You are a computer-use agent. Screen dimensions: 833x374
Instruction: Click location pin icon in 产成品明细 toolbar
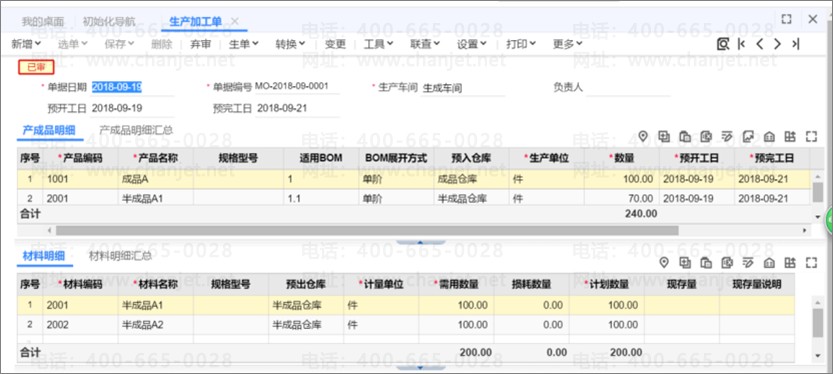pos(643,137)
